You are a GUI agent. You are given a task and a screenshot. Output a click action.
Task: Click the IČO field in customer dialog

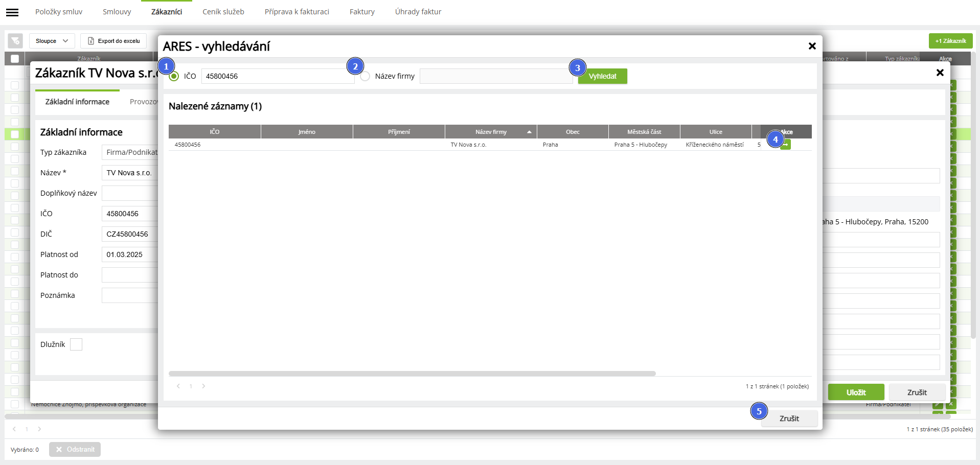pos(130,214)
